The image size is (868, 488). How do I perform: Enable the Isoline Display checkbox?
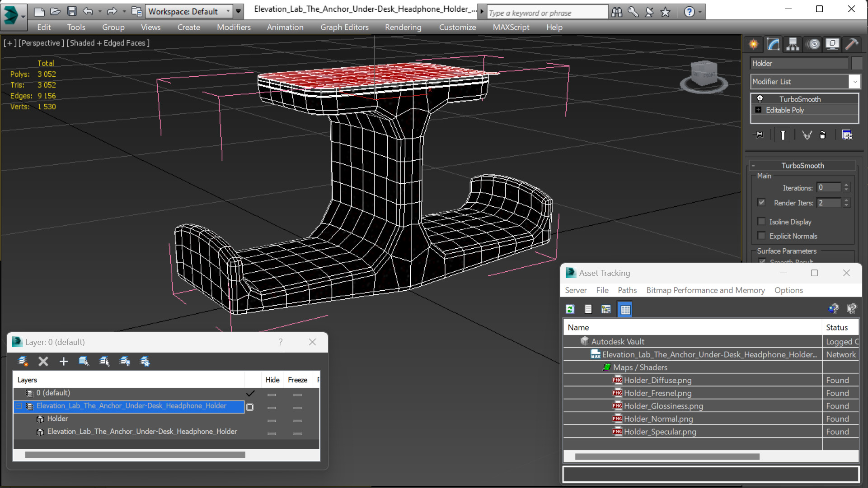tap(761, 222)
